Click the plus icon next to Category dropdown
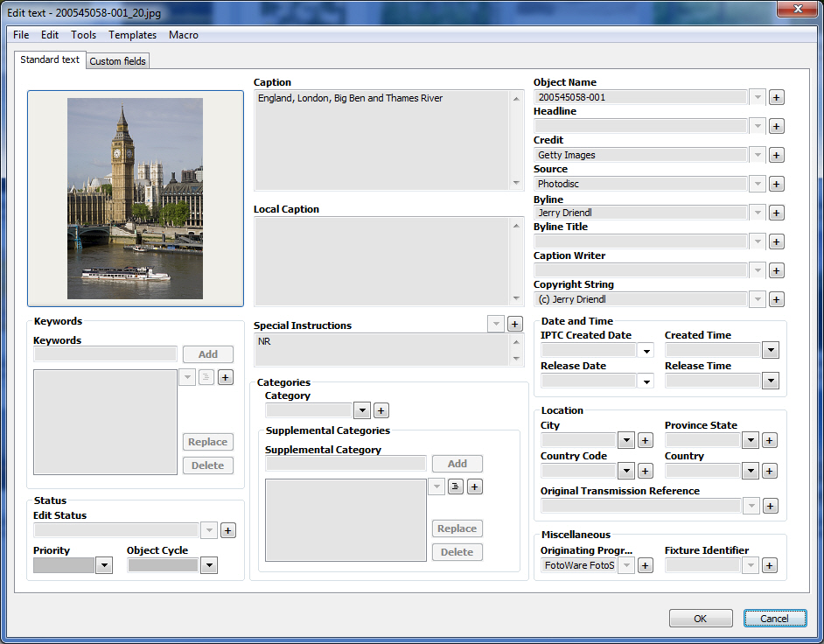824x644 pixels. (x=381, y=410)
